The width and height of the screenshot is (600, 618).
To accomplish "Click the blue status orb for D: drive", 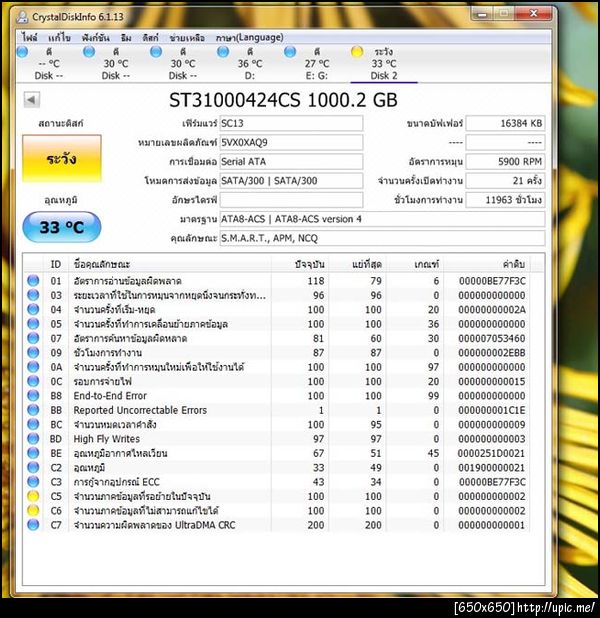I will click(223, 52).
